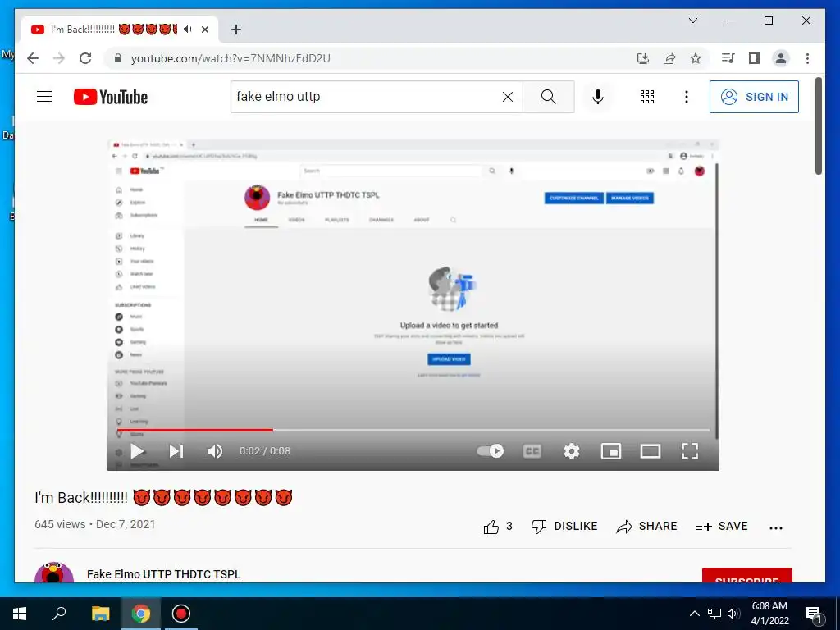
Task: Mute tab via speaker icon
Action: (187, 30)
